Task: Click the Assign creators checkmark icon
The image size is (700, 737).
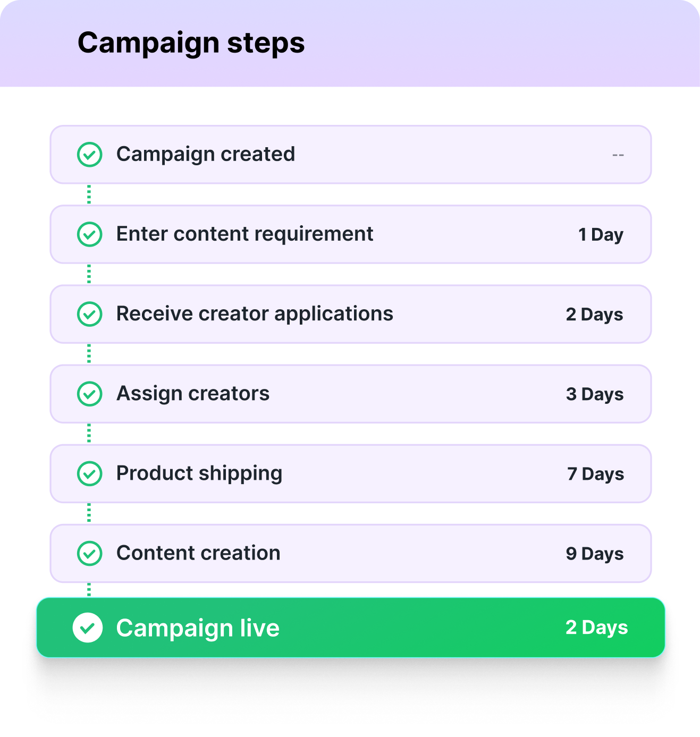Action: tap(90, 394)
